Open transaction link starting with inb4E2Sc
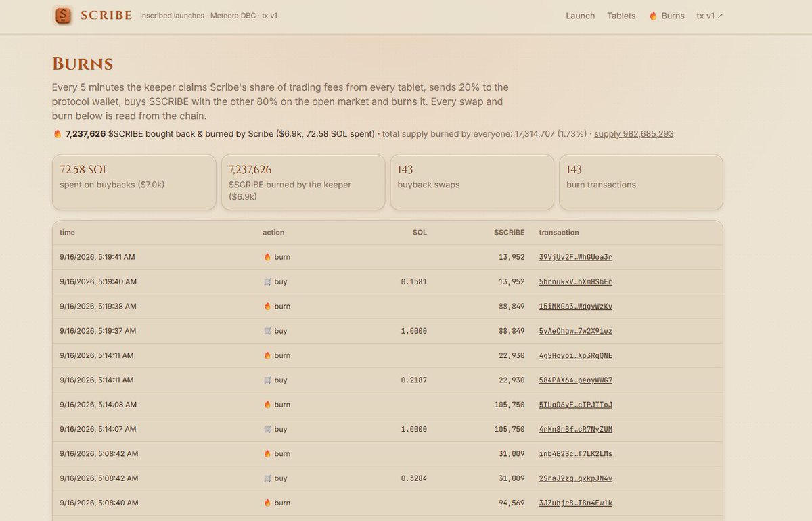The image size is (812, 521). pyautogui.click(x=576, y=454)
